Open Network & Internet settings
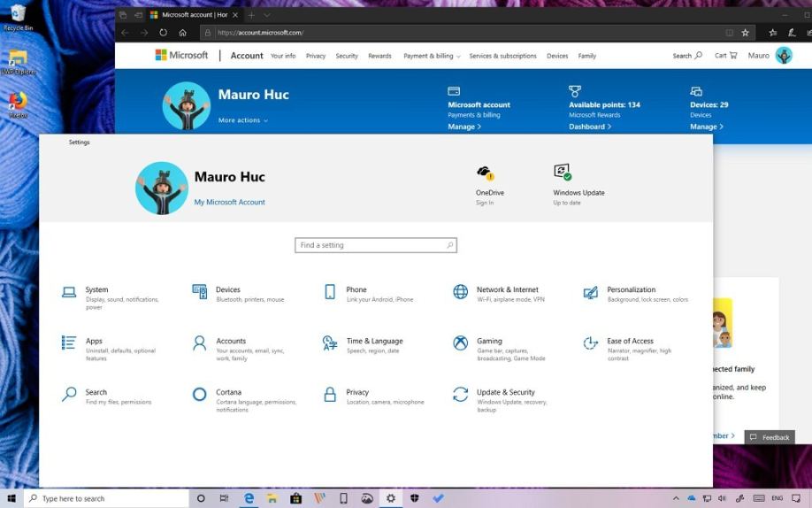Screen dimensions: 812x508 [x=507, y=290]
